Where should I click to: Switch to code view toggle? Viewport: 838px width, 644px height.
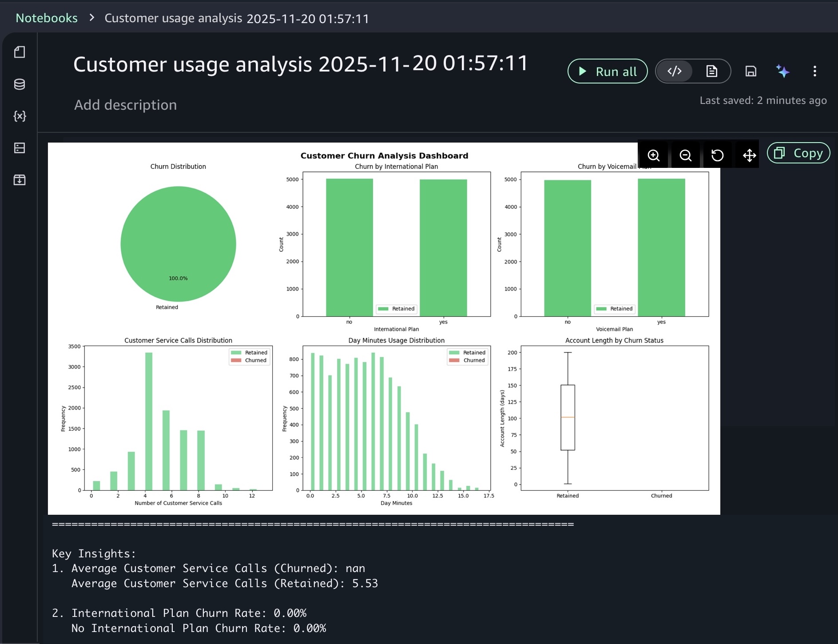point(675,72)
